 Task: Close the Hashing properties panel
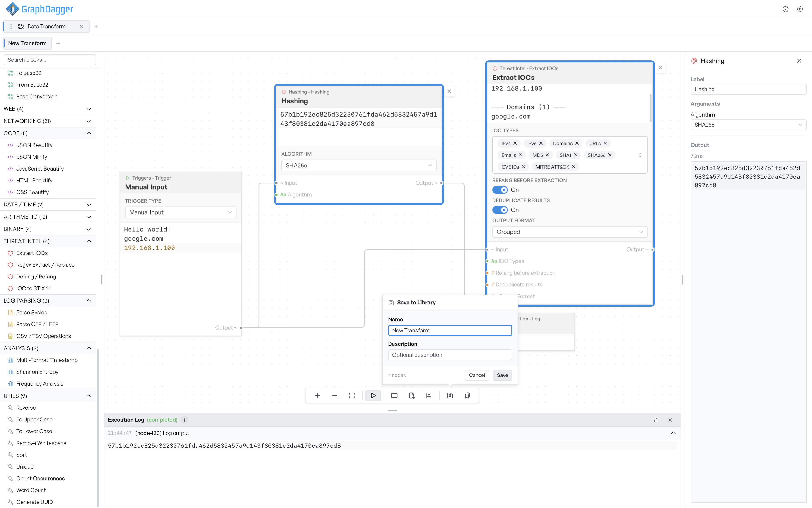click(x=799, y=61)
